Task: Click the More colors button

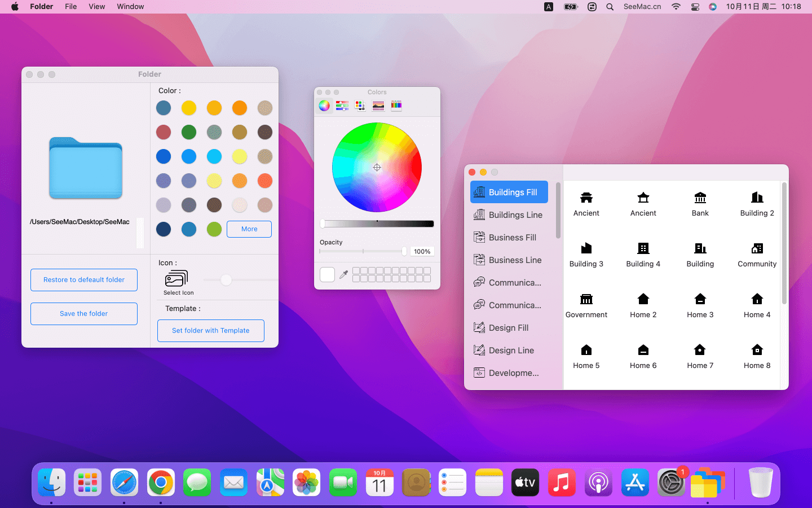Action: click(249, 229)
